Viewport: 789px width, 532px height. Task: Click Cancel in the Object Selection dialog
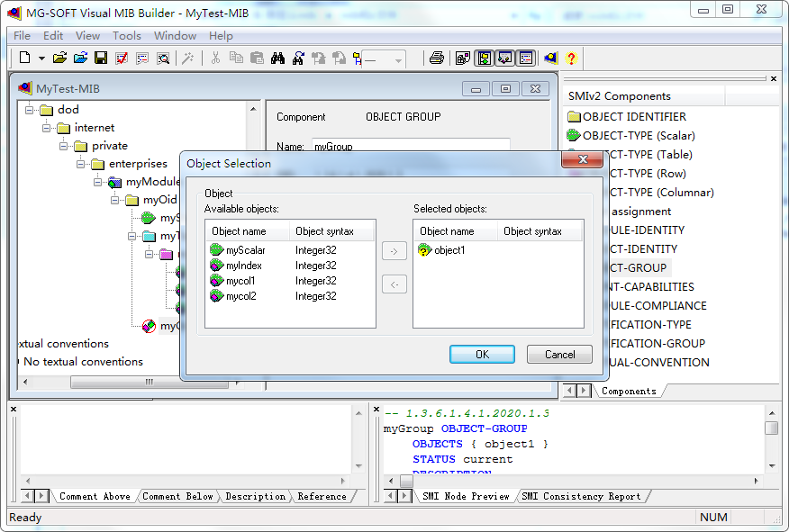tap(558, 354)
